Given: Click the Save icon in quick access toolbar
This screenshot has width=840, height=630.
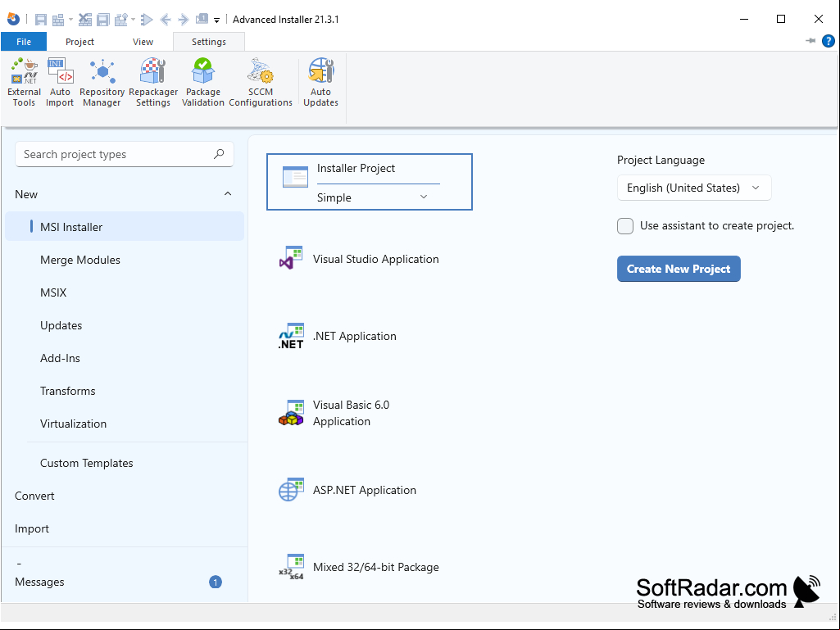Looking at the screenshot, I should coord(41,20).
